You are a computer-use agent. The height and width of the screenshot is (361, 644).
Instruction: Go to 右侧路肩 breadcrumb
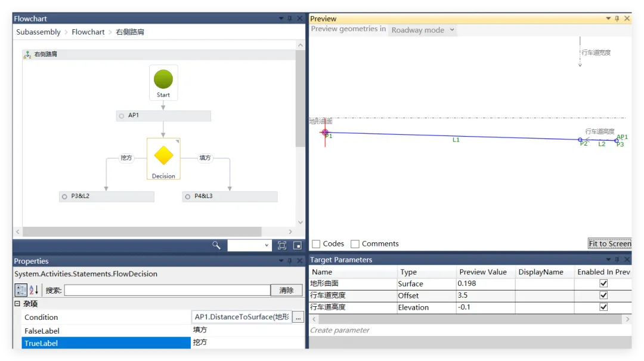[130, 32]
